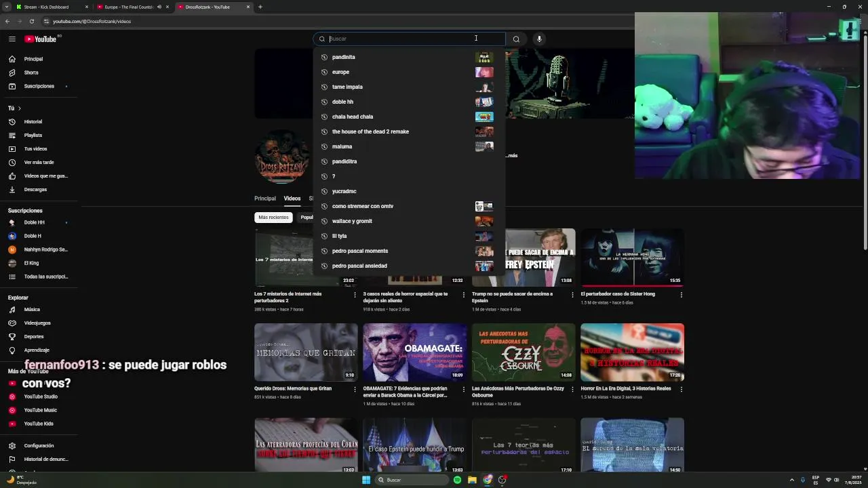Open options menu for Ozzy Osbourne video
This screenshot has width=868, height=488.
pos(572,390)
